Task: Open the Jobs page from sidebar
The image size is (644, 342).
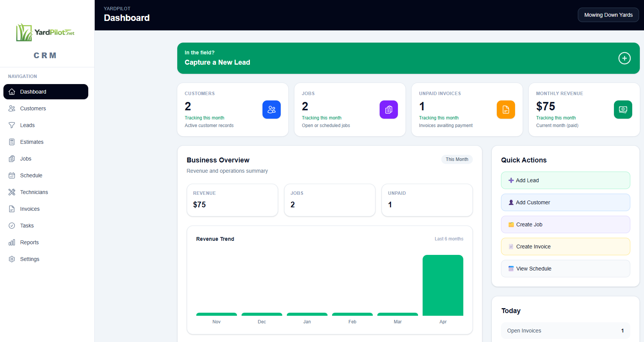Action: click(46, 159)
